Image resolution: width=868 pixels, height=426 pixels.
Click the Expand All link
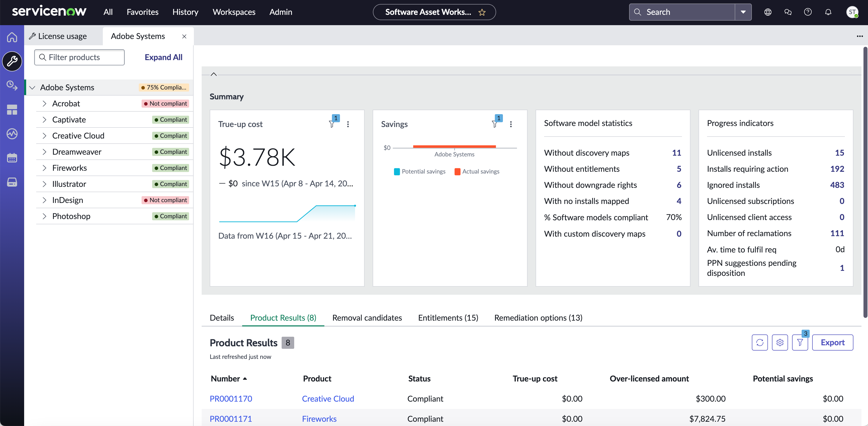tap(163, 57)
